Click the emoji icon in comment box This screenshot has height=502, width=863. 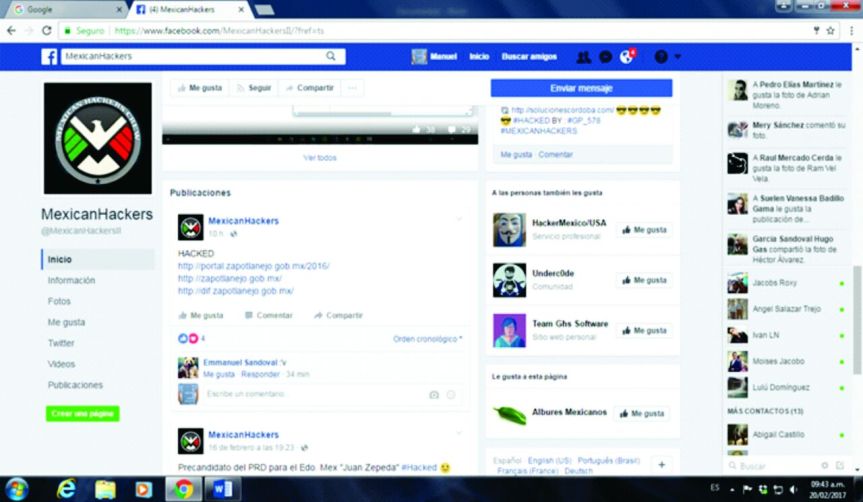coord(451,395)
